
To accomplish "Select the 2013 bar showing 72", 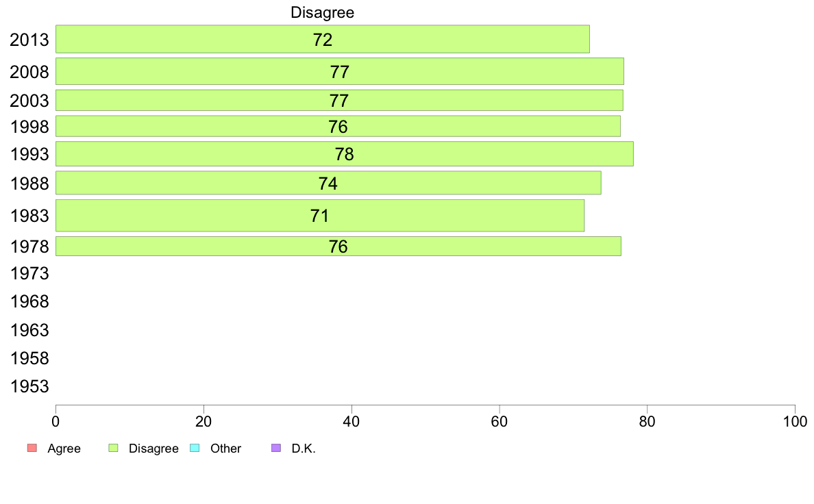I will 323,39.
